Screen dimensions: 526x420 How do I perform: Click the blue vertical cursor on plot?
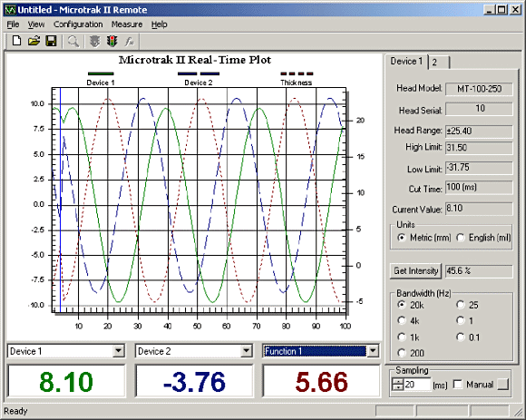coord(61,200)
